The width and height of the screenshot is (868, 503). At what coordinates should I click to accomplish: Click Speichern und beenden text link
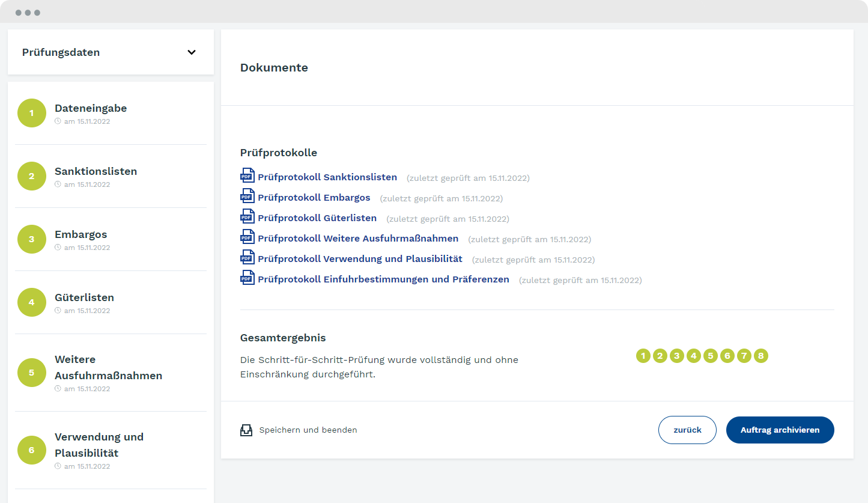tap(308, 430)
